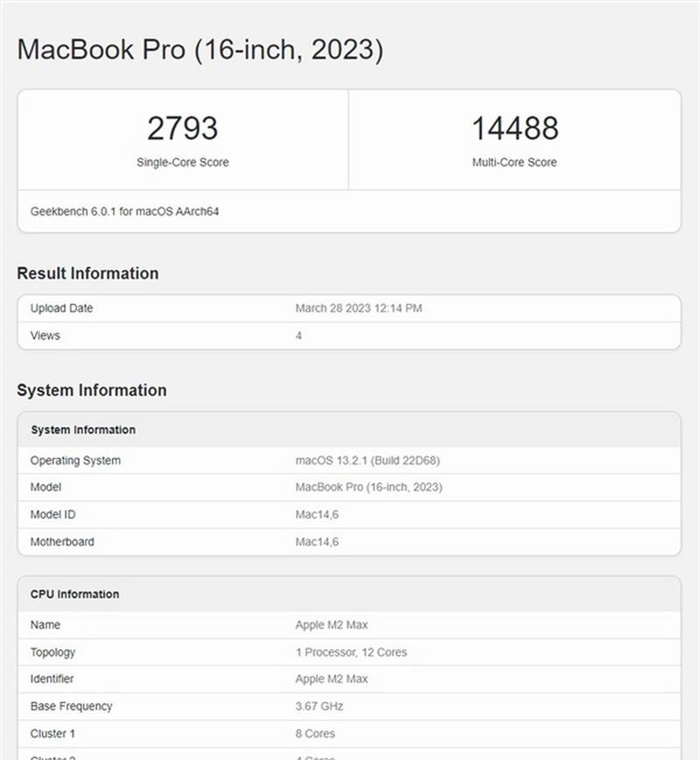This screenshot has height=760, width=700.
Task: Select the Upload Date row
Action: pos(349,308)
